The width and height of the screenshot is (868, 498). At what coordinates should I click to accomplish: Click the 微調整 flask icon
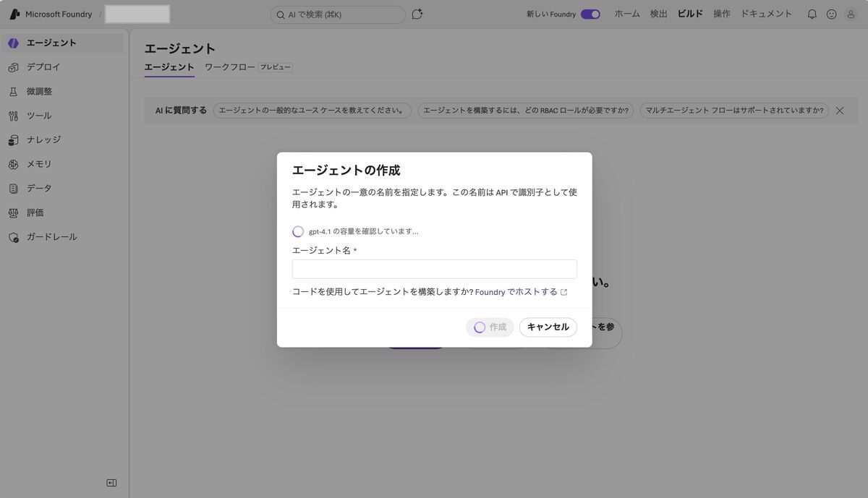[13, 92]
